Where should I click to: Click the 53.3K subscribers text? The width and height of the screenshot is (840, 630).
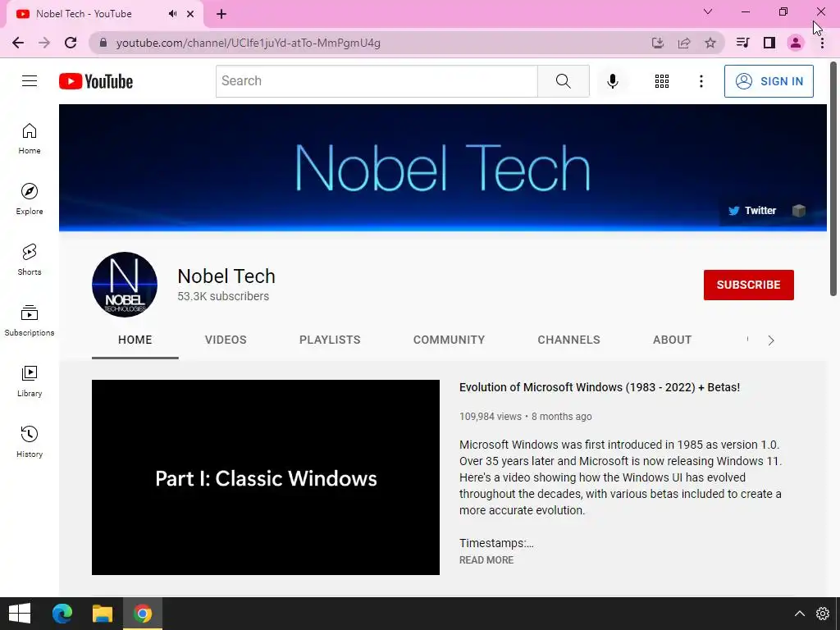pyautogui.click(x=223, y=296)
